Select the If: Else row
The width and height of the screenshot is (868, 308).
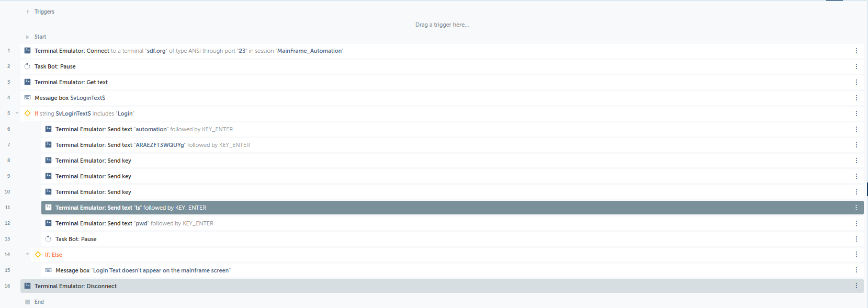447,255
